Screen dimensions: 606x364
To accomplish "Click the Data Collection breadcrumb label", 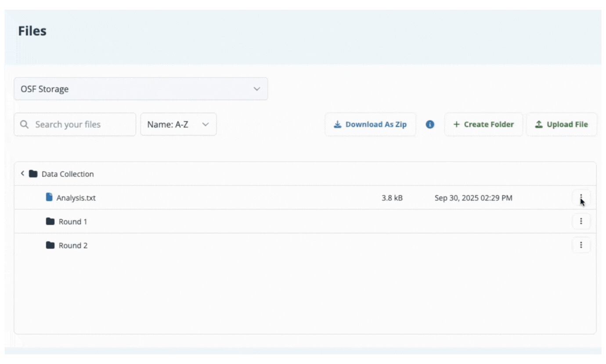I will point(68,174).
